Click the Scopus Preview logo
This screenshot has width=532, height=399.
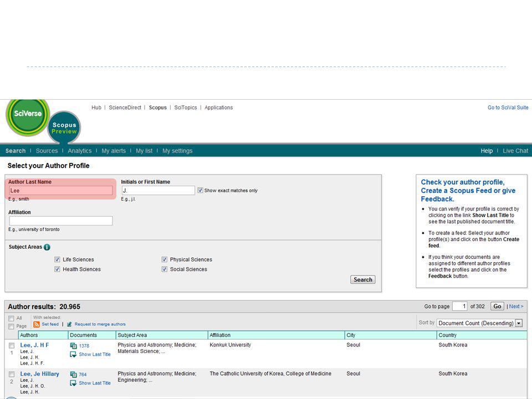tap(64, 128)
